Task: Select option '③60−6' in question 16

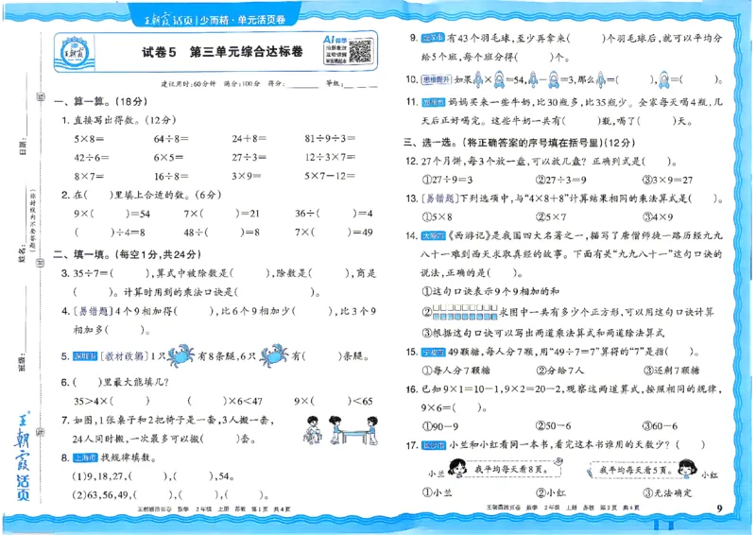Action: pyautogui.click(x=661, y=426)
